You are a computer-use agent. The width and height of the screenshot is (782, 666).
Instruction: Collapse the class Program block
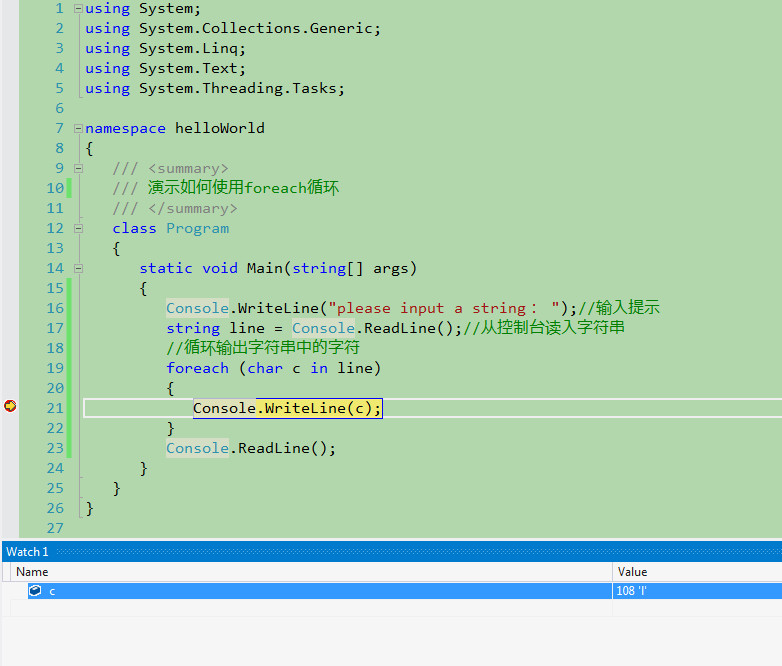78,228
